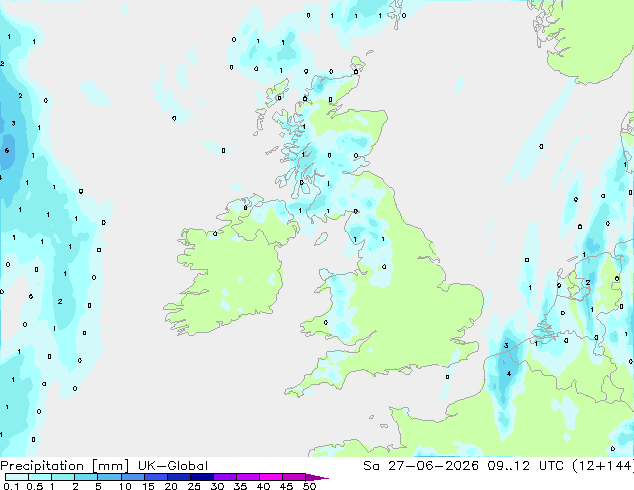Click the '(12+144)' forecast offset text
The image size is (634, 490).
(x=603, y=466)
